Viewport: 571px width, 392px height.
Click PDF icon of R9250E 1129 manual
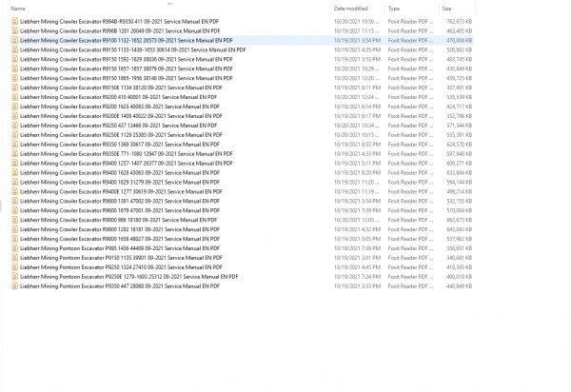point(14,135)
